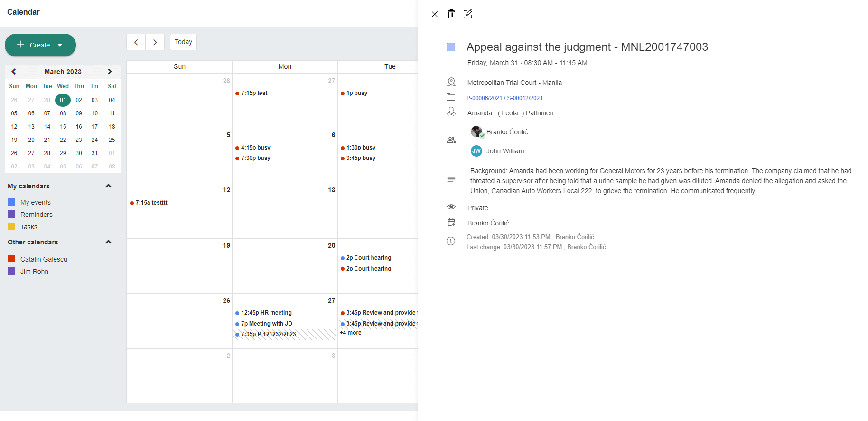The height and width of the screenshot is (421, 868).
Task: Toggle Reminders calendar visibility
Action: (11, 215)
